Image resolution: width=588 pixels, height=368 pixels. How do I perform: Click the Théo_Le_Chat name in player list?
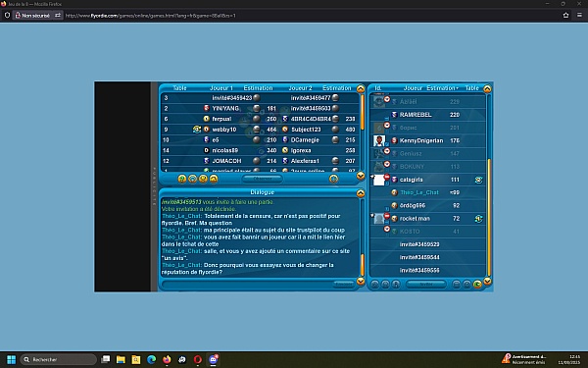click(x=418, y=192)
